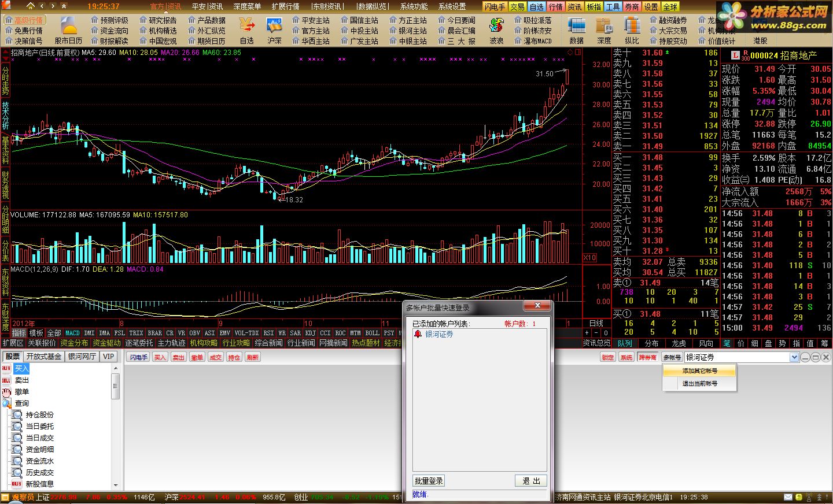
Task: Open 预测评级 in the toolbar
Action: pos(109,20)
